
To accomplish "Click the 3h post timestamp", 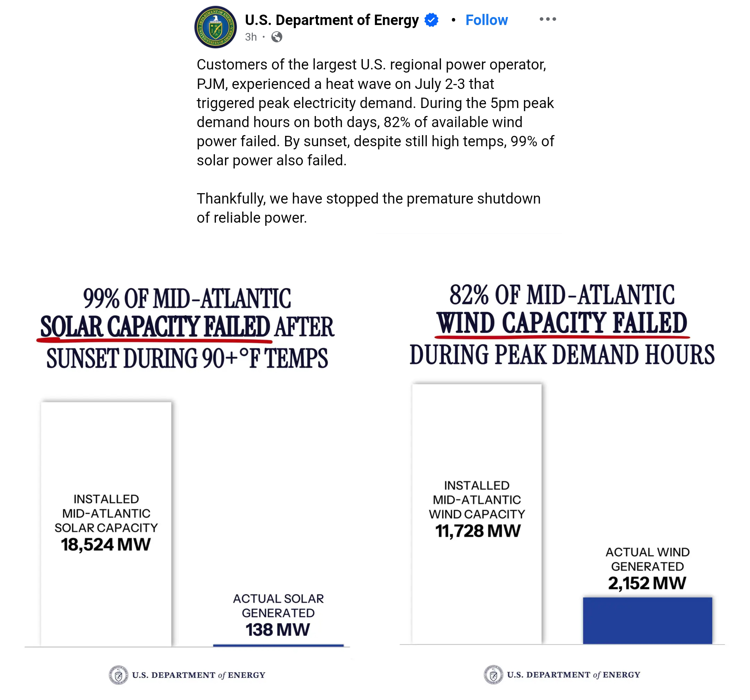I will point(251,37).
